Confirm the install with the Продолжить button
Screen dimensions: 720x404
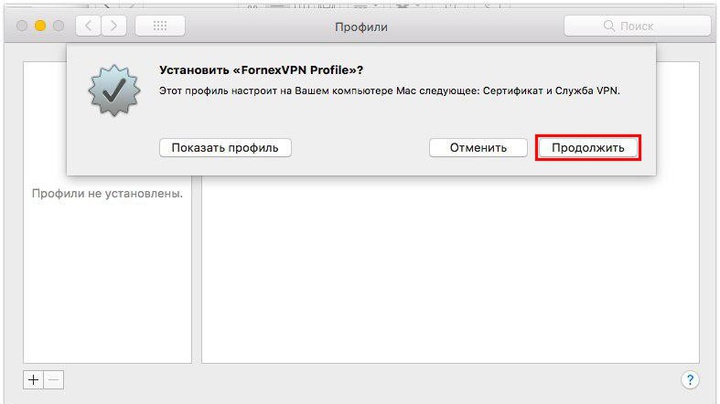(x=588, y=148)
